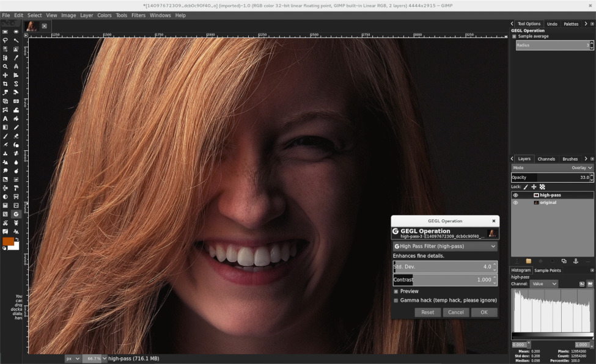This screenshot has width=596, height=364.
Task: Activate the Eraser tool
Action: [x=17, y=136]
